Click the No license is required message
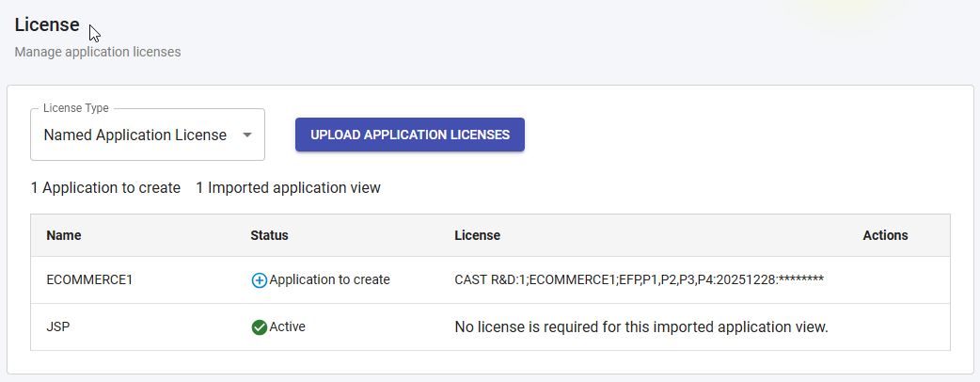 641,327
